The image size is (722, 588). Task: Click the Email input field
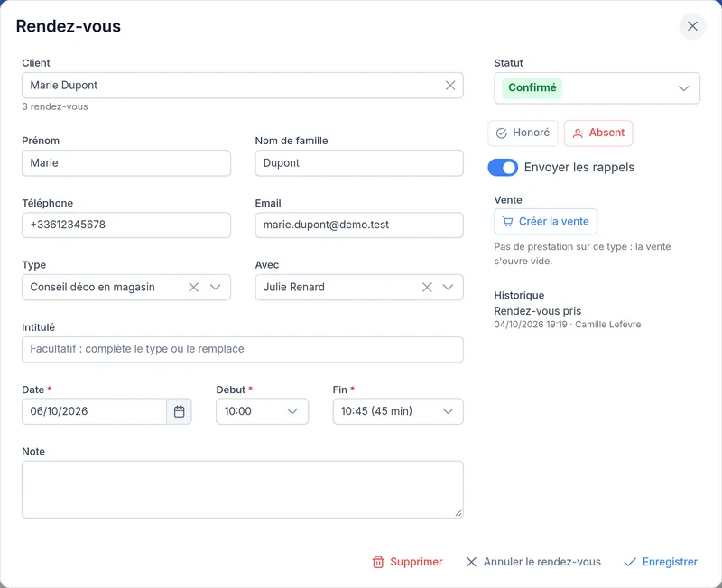359,225
